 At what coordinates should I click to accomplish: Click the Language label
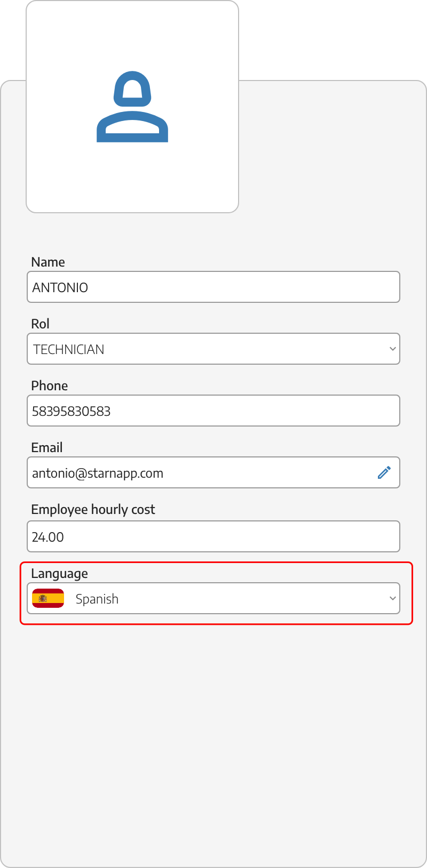(59, 574)
